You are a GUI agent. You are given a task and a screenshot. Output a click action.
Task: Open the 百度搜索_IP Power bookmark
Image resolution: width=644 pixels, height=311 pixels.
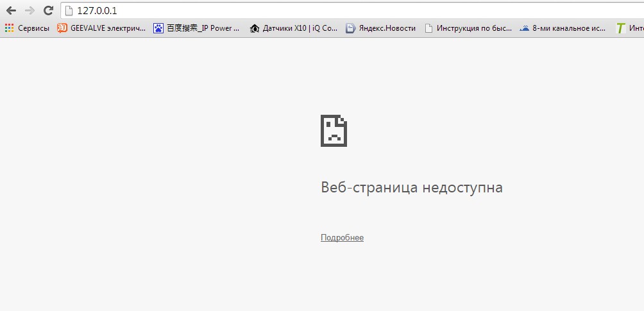click(x=196, y=28)
